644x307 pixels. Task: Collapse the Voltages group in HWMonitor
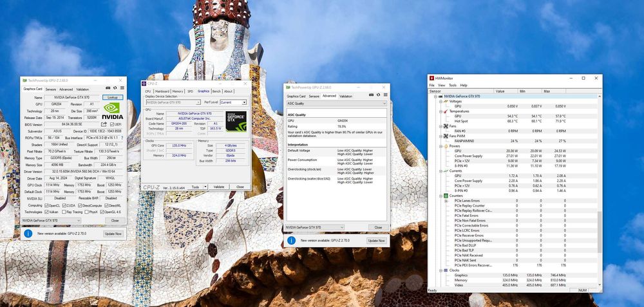pyautogui.click(x=440, y=101)
